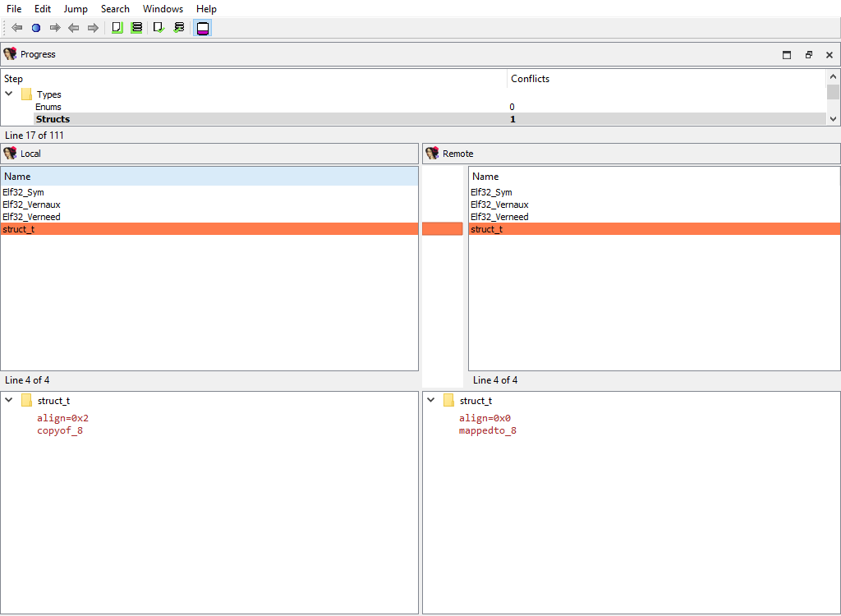This screenshot has height=616, width=841.
Task: Click the page icon with green checkmark
Action: [x=159, y=28]
